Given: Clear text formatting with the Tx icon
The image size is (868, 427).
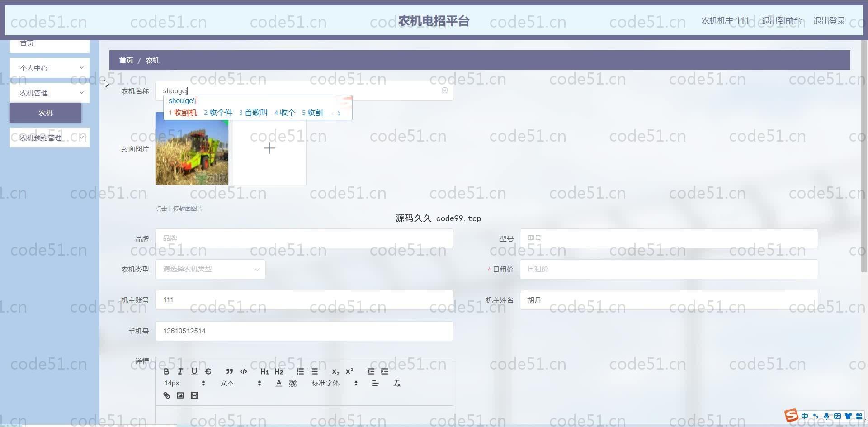Looking at the screenshot, I should click(397, 383).
